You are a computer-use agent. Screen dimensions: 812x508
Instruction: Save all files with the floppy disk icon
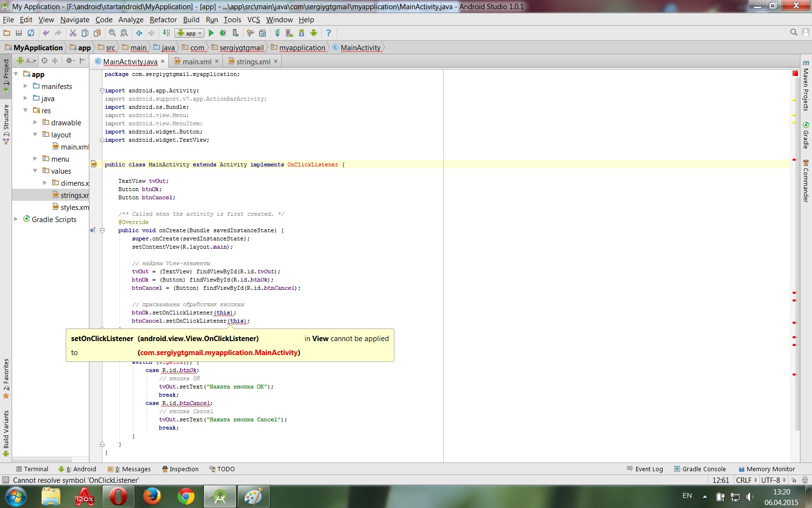(x=19, y=33)
